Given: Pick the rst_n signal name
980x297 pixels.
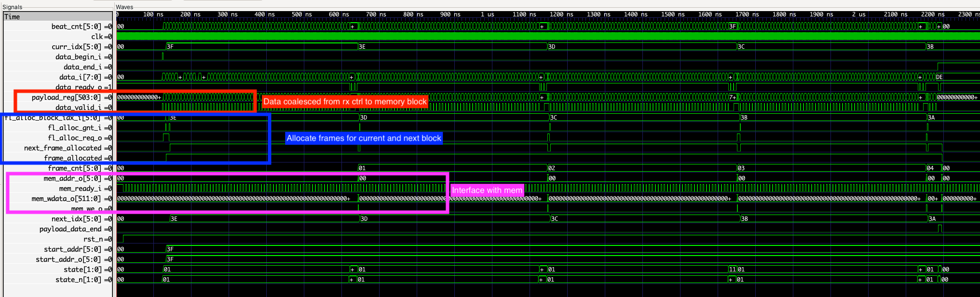Looking at the screenshot, I should tap(93, 239).
